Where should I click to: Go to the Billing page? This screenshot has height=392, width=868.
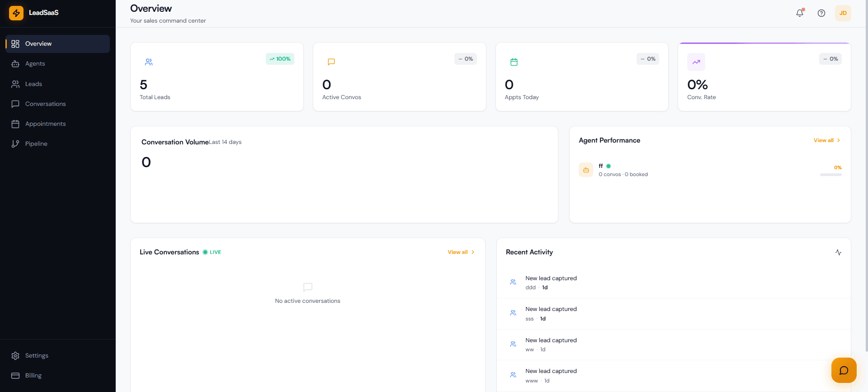tap(57, 375)
